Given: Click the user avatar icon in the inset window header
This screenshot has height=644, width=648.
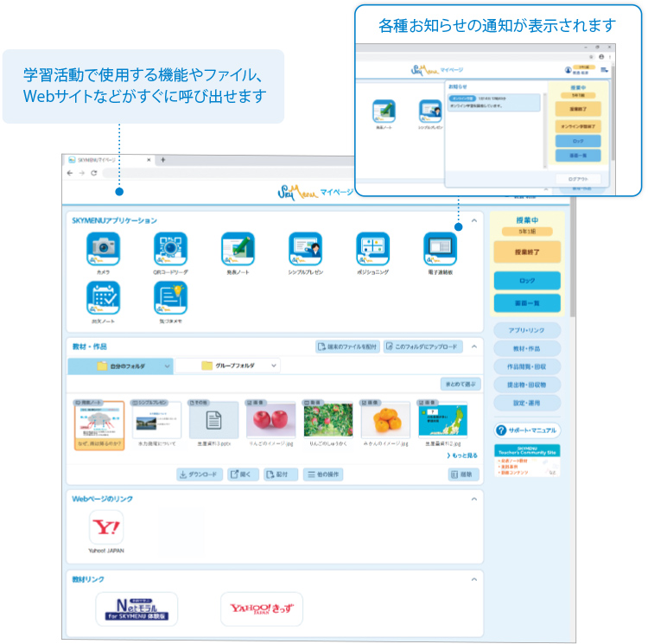Looking at the screenshot, I should point(569,70).
